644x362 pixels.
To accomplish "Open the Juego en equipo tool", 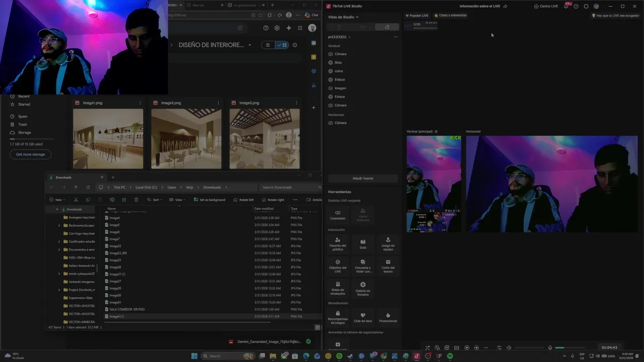I will tap(388, 244).
